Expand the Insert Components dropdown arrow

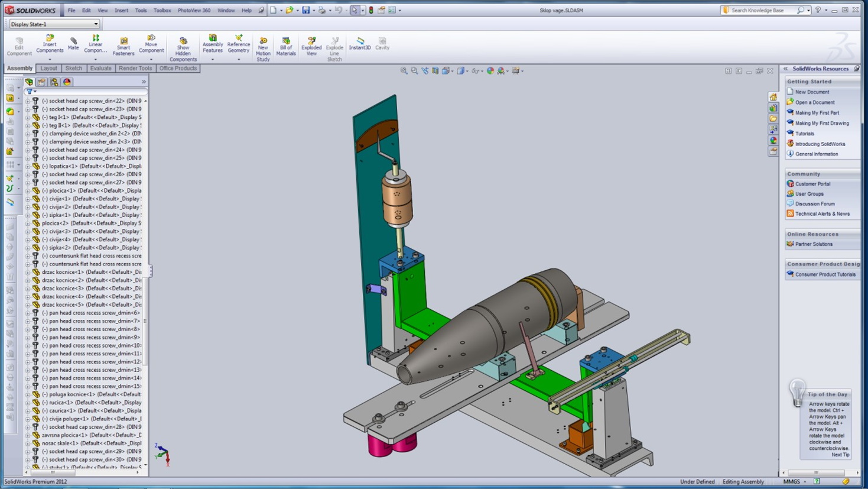50,59
